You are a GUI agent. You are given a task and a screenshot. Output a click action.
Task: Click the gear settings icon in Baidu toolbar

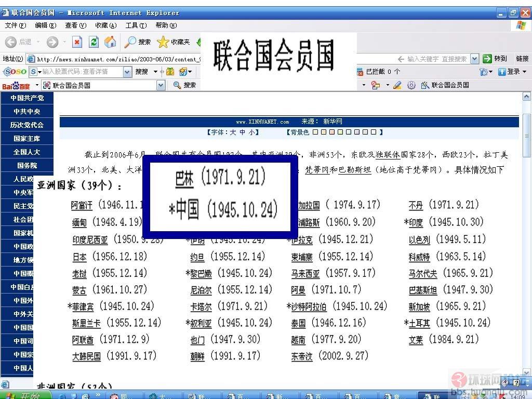coord(411,85)
